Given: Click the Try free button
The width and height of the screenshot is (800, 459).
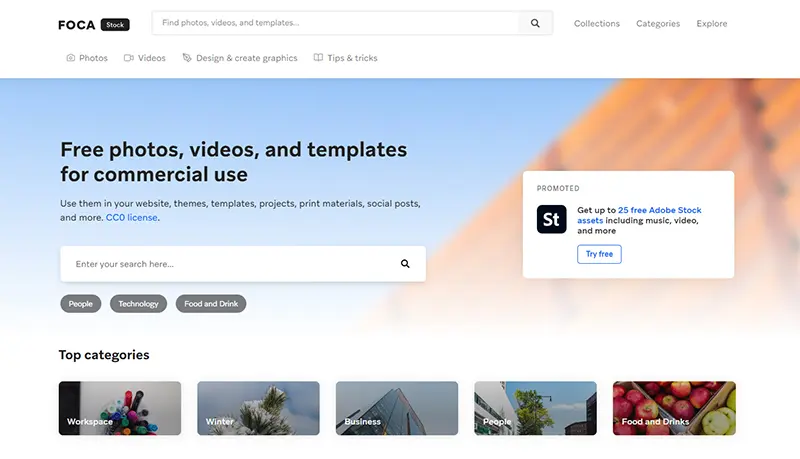Looking at the screenshot, I should click(x=599, y=254).
